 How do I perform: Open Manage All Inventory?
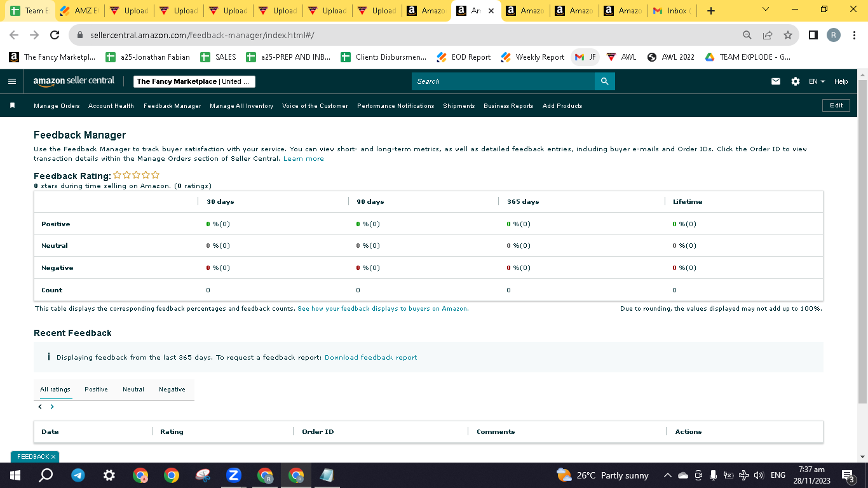tap(241, 106)
